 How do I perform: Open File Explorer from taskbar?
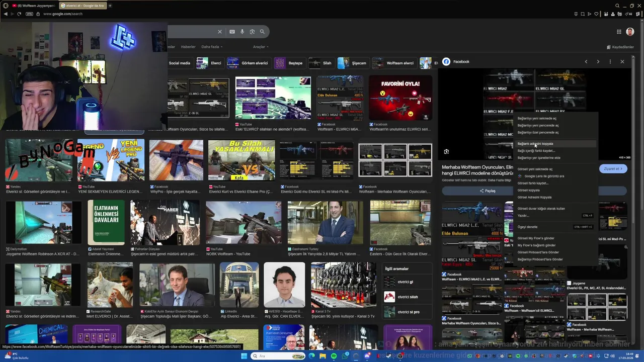tap(323, 356)
